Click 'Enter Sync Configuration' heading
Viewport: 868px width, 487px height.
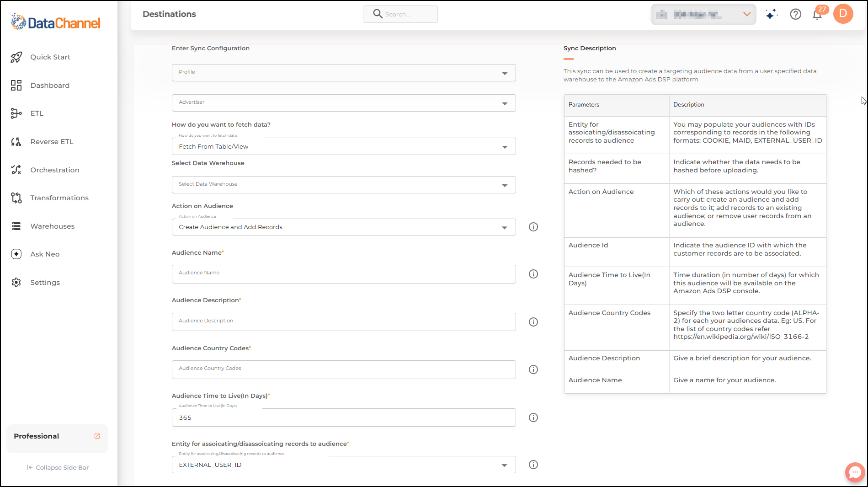(x=211, y=48)
